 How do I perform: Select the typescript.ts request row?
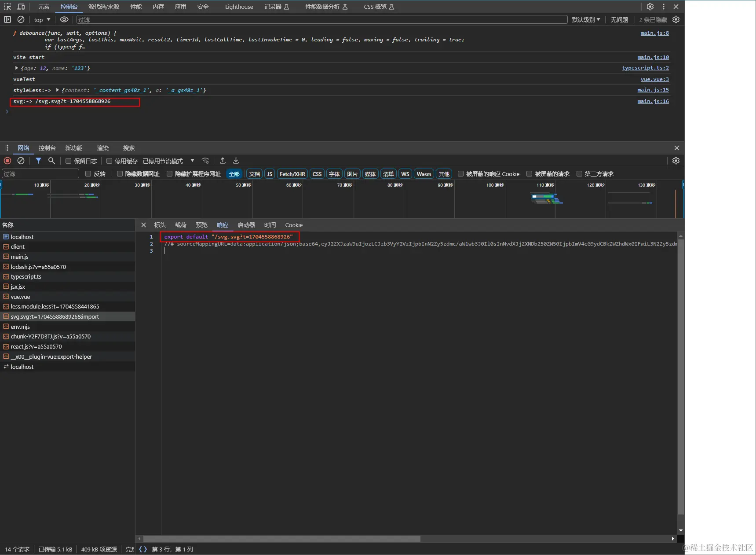tap(67, 276)
